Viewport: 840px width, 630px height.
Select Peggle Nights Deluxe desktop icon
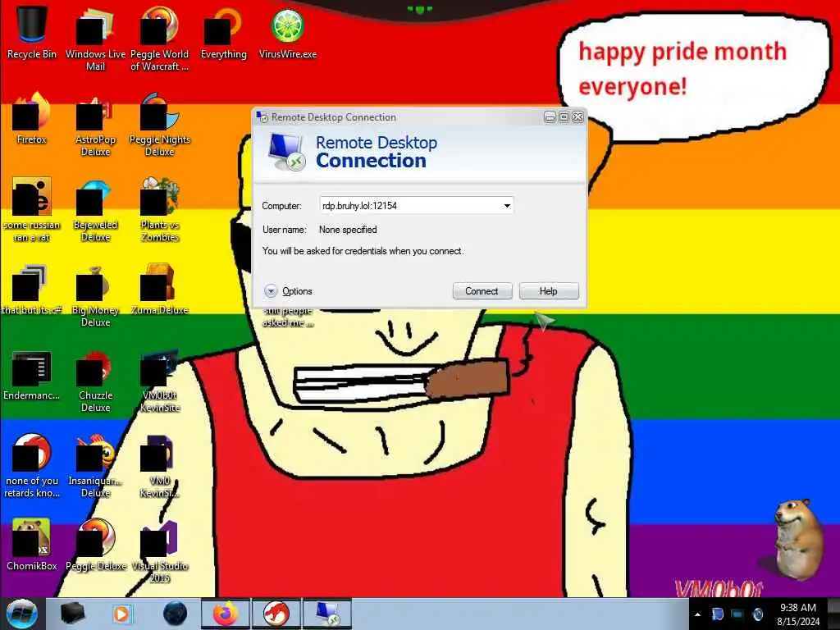[x=160, y=123]
